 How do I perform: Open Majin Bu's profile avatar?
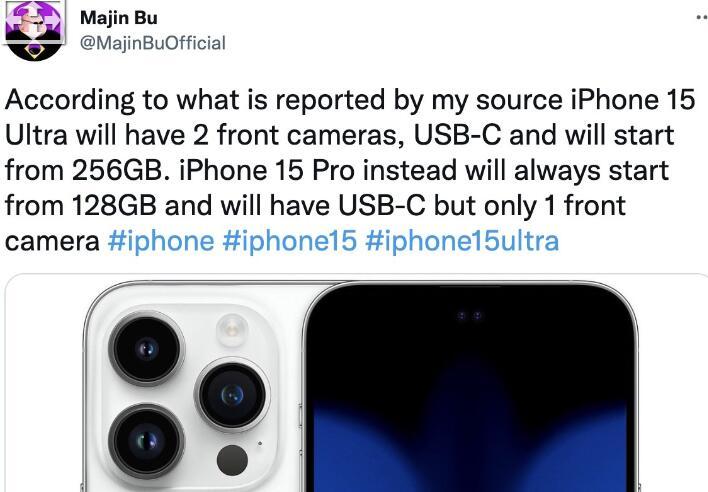[33, 30]
